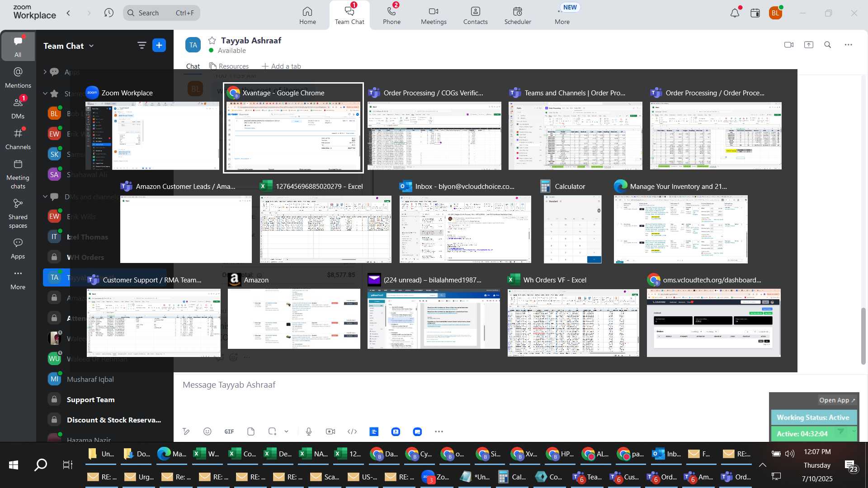Go back using the navigation arrow

tap(68, 13)
